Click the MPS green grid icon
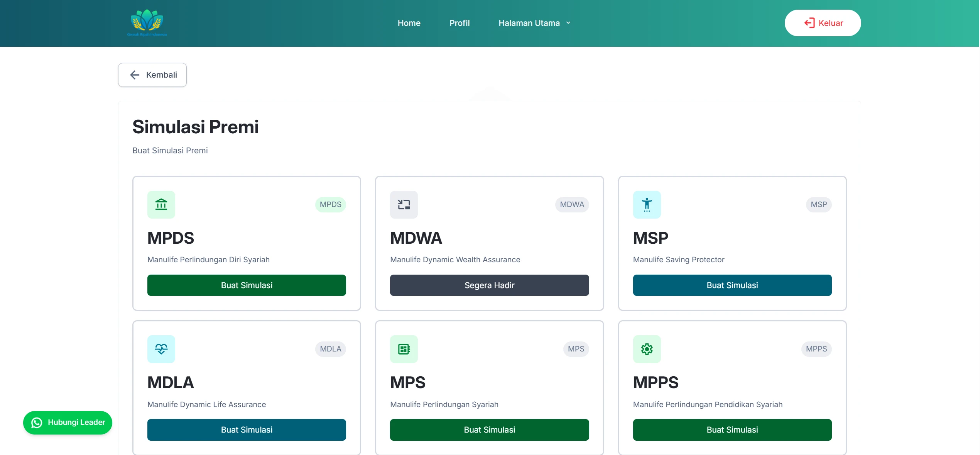The image size is (980, 455). point(404,349)
